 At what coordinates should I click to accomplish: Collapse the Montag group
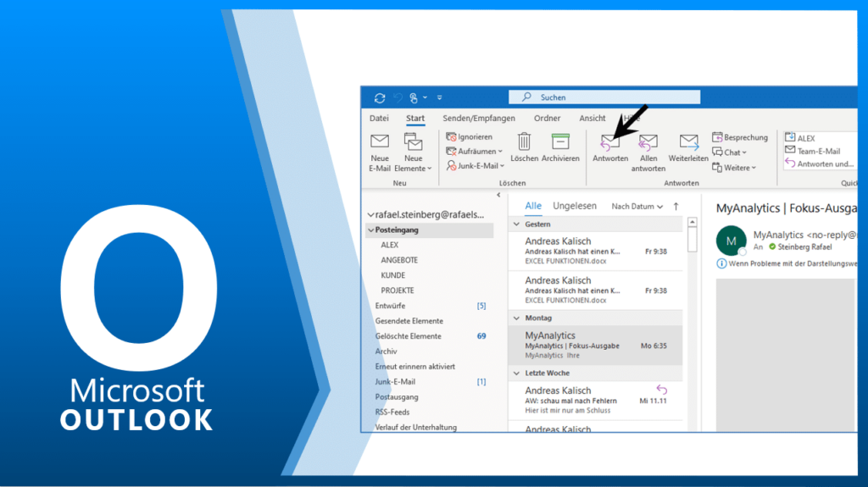pyautogui.click(x=516, y=318)
